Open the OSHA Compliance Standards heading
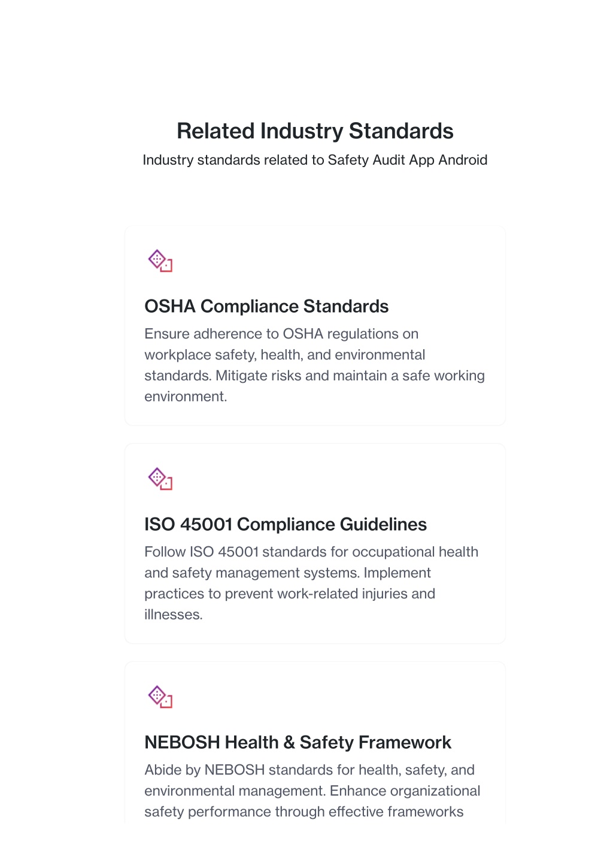613x868 pixels. [x=266, y=306]
